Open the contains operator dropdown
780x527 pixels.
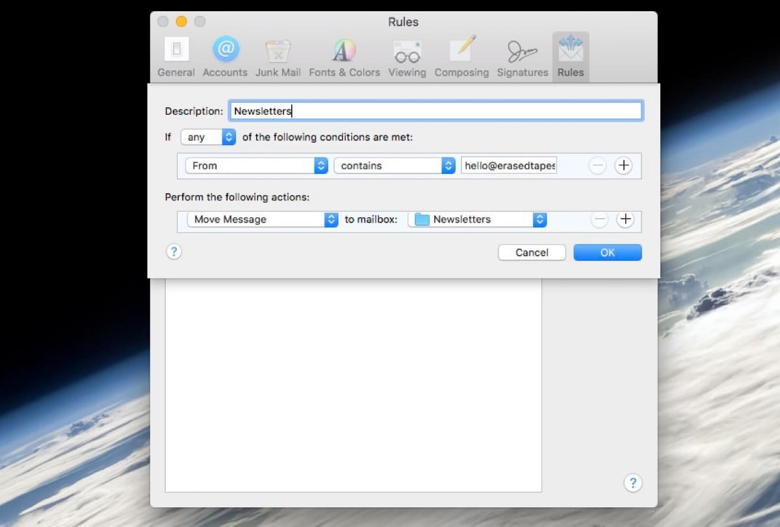tap(395, 166)
